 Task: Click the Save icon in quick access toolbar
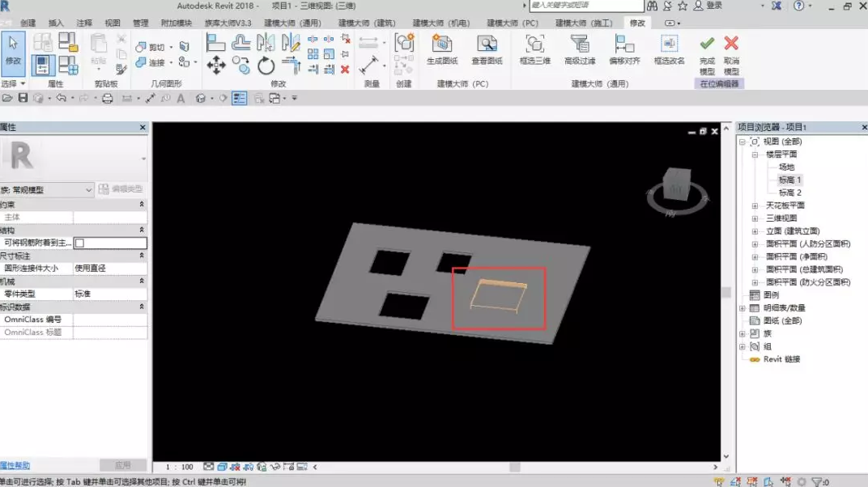(23, 98)
